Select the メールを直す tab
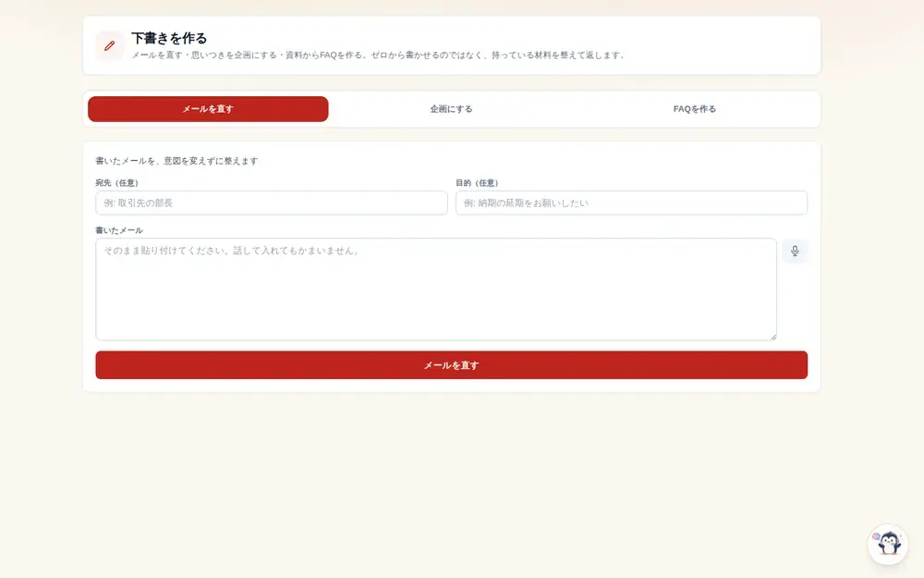Image resolution: width=924 pixels, height=578 pixels. tap(208, 109)
